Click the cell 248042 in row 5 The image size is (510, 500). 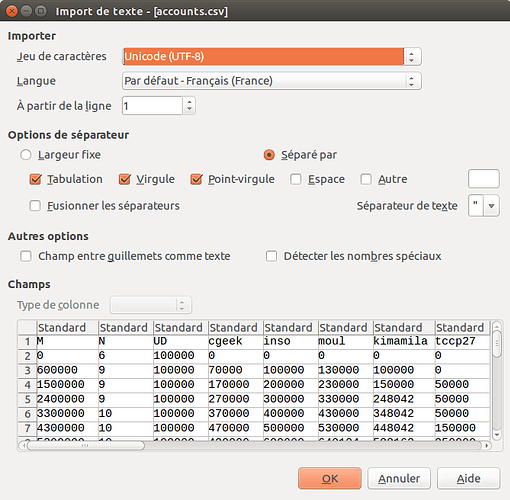[403, 399]
